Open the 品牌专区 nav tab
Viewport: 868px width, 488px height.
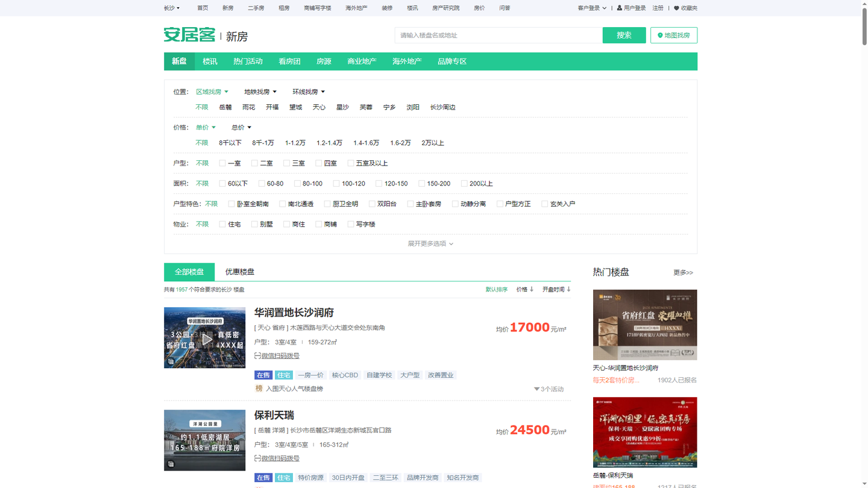click(452, 61)
